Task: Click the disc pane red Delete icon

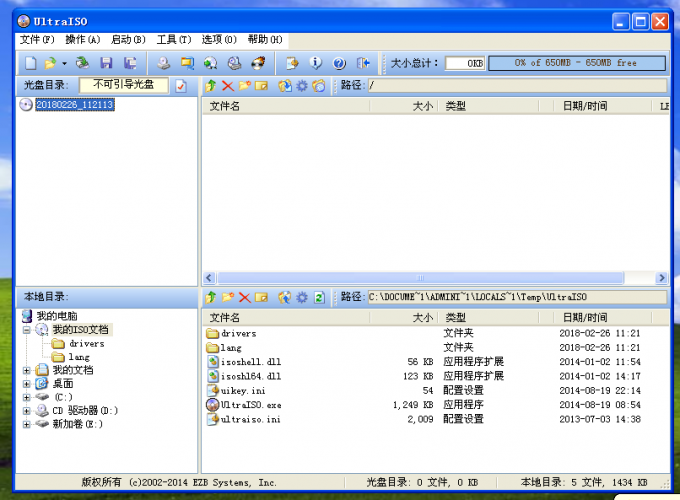Action: 228,85
